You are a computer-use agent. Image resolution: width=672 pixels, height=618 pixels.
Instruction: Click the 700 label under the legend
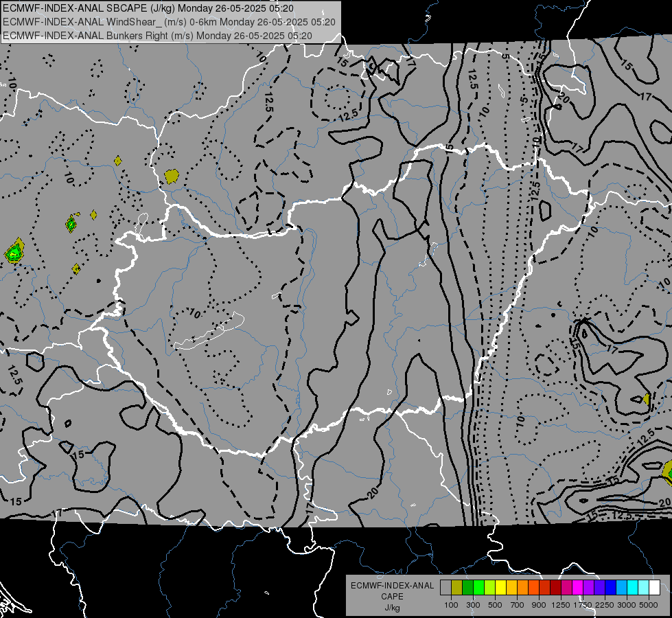click(518, 605)
